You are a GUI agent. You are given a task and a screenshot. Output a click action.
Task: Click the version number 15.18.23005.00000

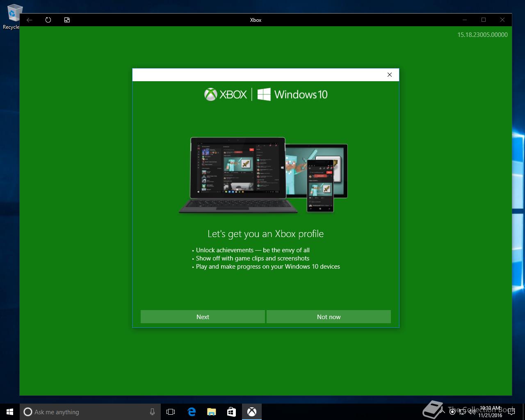click(482, 35)
